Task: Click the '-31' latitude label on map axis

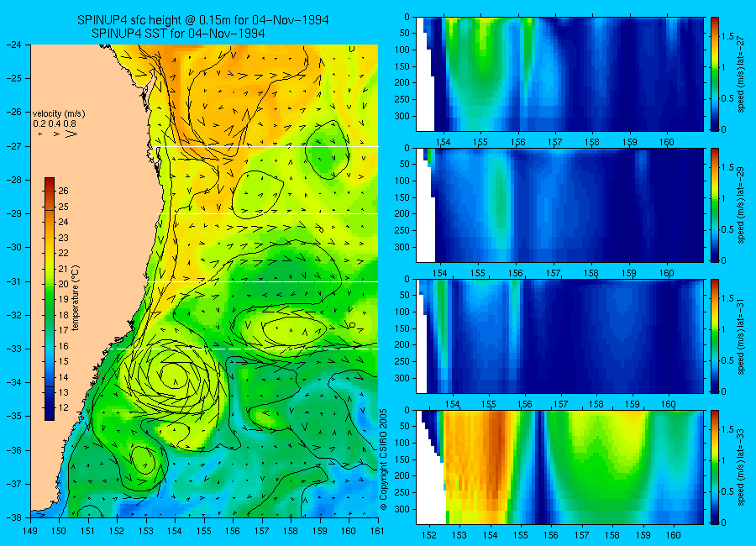Action: [x=14, y=281]
